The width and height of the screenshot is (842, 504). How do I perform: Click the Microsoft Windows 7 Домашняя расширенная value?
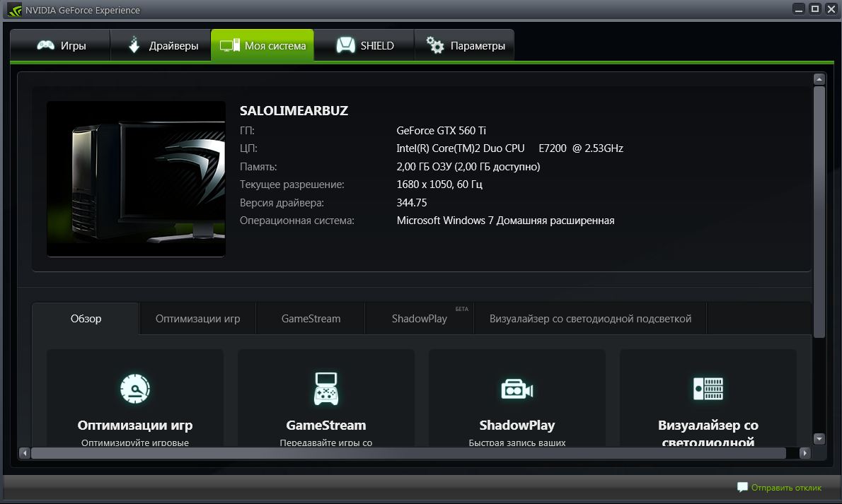(x=505, y=221)
